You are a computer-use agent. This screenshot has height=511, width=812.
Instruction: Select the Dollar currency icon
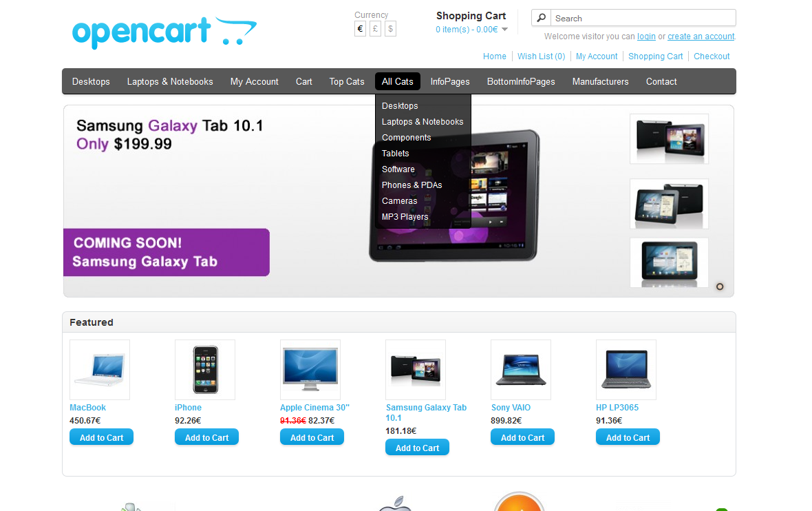pos(390,29)
